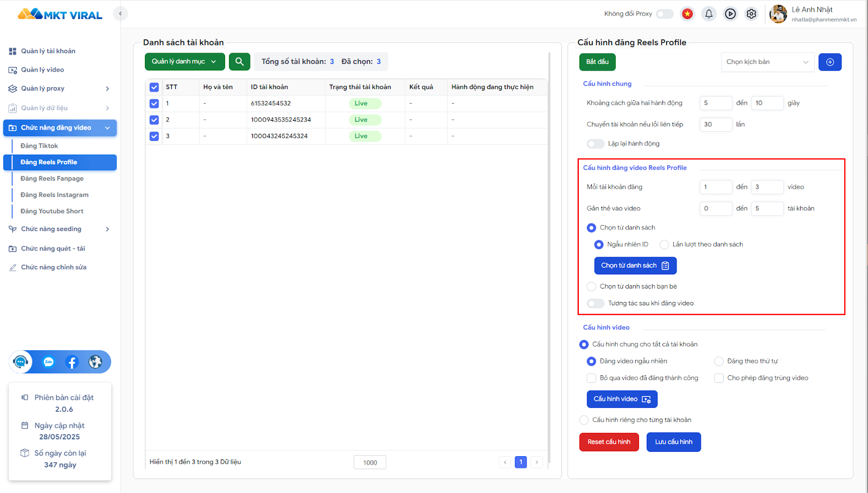Add a new script with the plus button
This screenshot has height=493, width=868.
pos(830,62)
